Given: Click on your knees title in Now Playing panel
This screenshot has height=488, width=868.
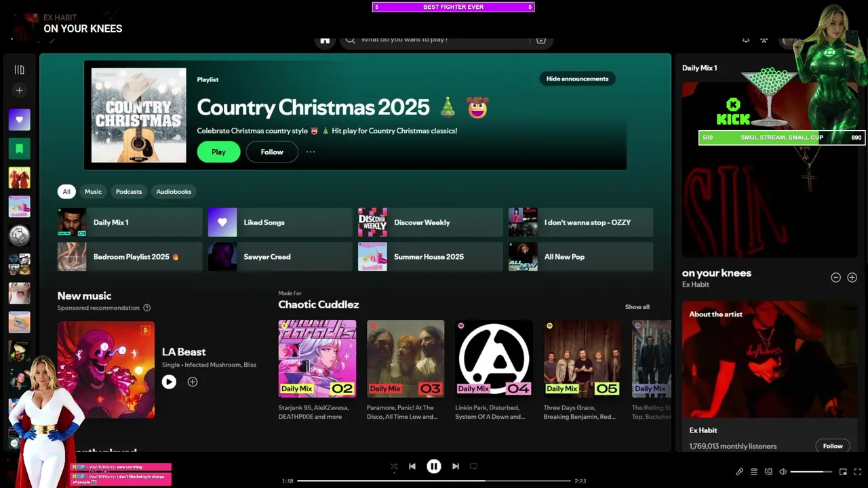Looking at the screenshot, I should [x=717, y=273].
